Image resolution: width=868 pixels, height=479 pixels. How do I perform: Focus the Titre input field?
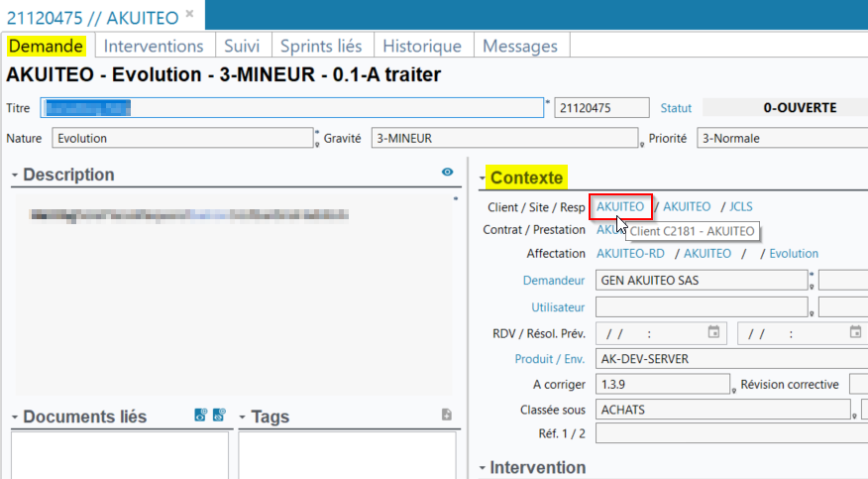click(291, 107)
